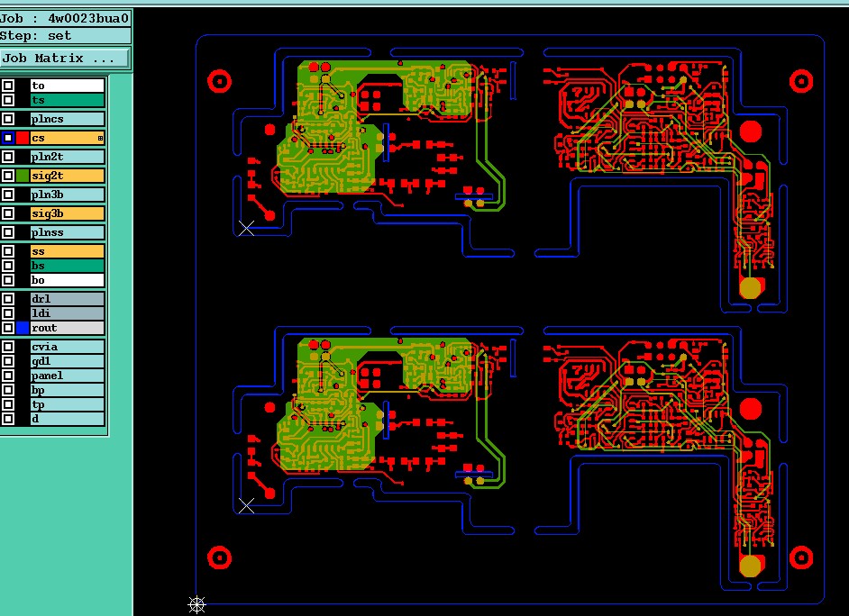Toggle display checkbox for layer ss

[x=7, y=251]
